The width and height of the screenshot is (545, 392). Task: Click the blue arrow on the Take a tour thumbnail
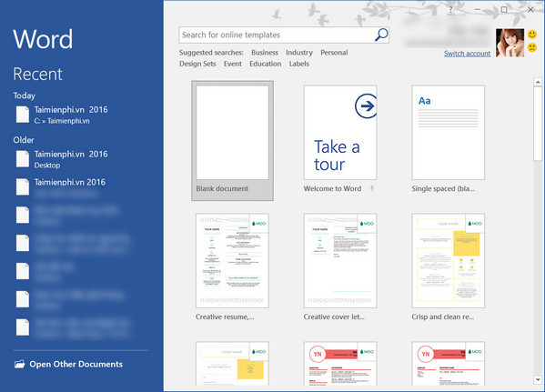click(367, 106)
